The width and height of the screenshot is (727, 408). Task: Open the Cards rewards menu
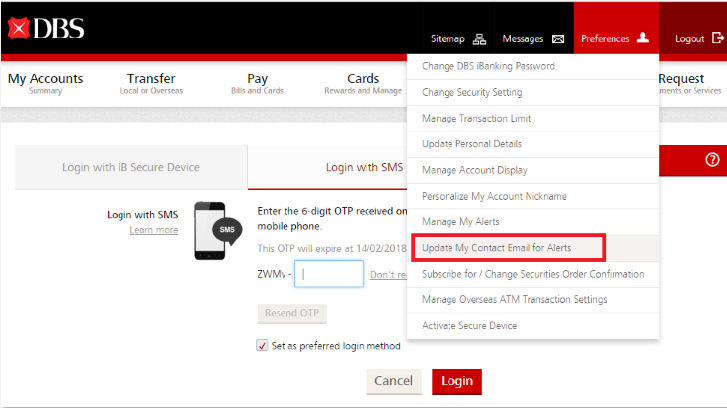click(x=363, y=83)
